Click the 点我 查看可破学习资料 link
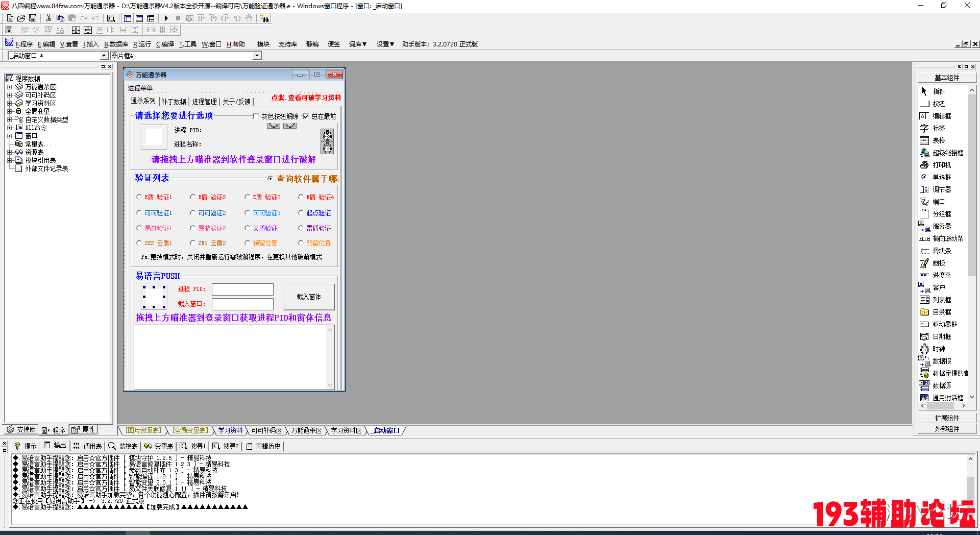The image size is (980, 535). coord(306,98)
